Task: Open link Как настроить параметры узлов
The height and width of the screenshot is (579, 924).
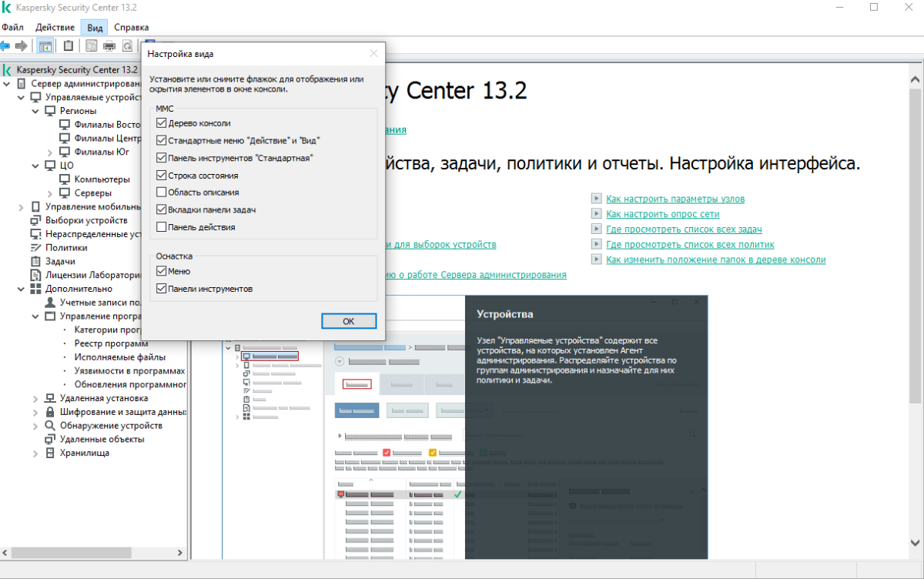Action: point(675,199)
